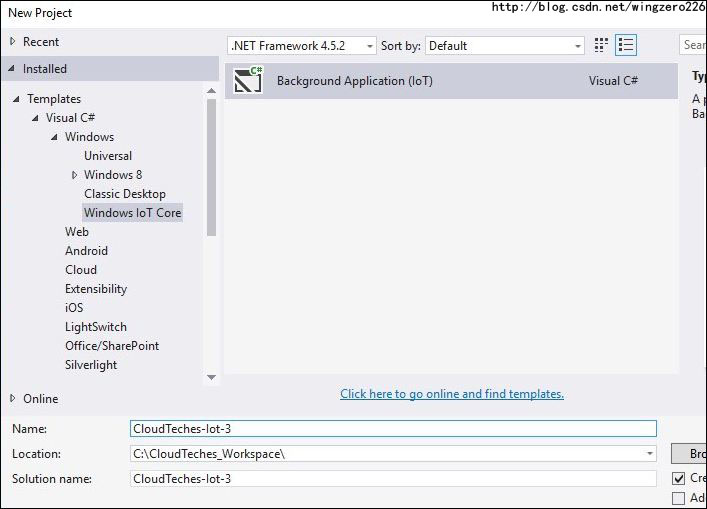Click tree scrollbar down arrow

(211, 377)
